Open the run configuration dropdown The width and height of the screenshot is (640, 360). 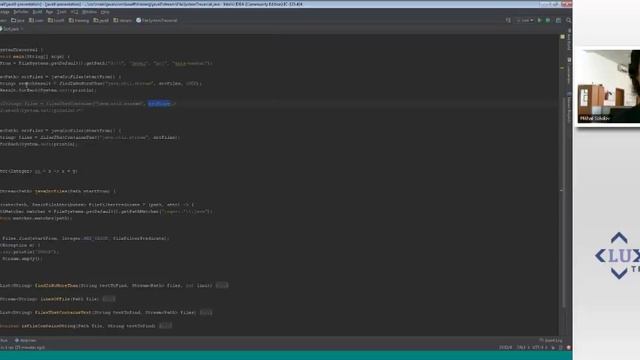click(x=525, y=20)
